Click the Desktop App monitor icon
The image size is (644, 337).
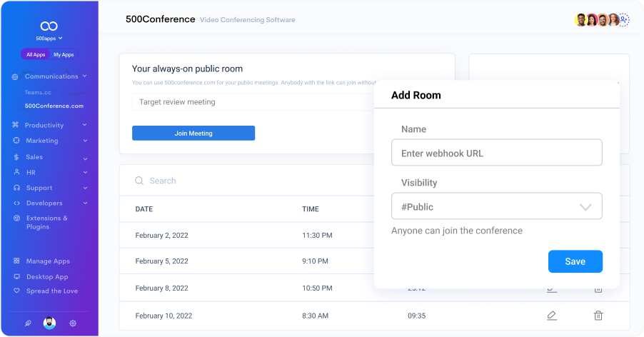tap(17, 276)
